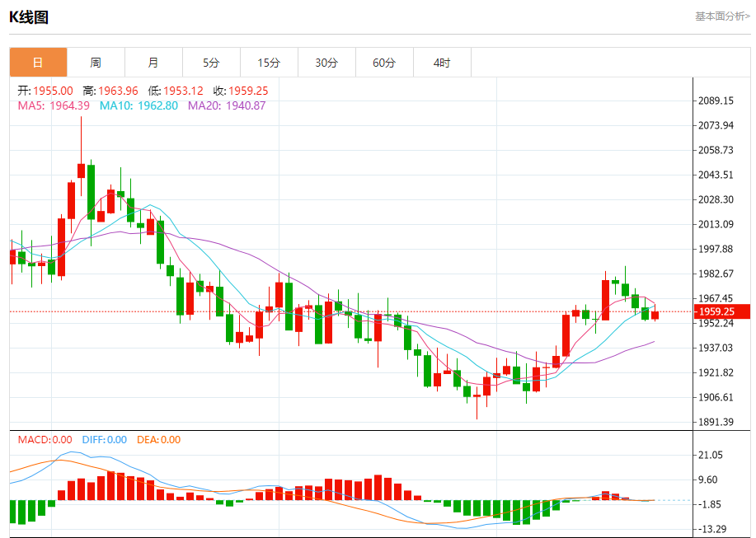The image size is (756, 538).
Task: Click the 1937.03 price axis label
Action: (716, 348)
